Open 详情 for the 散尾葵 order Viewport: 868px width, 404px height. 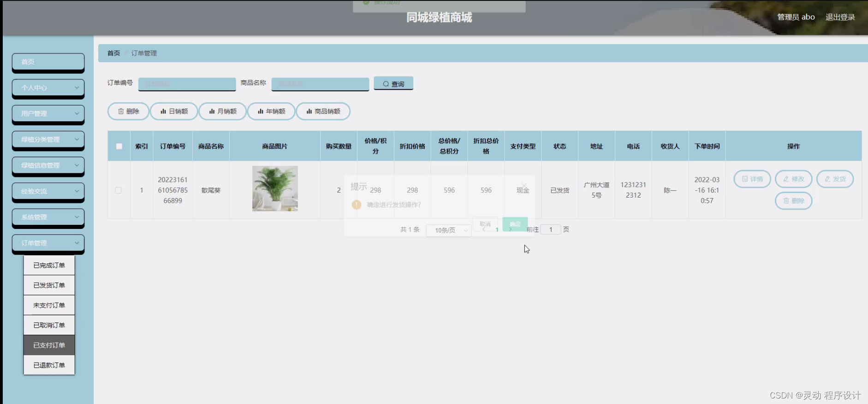coord(752,179)
